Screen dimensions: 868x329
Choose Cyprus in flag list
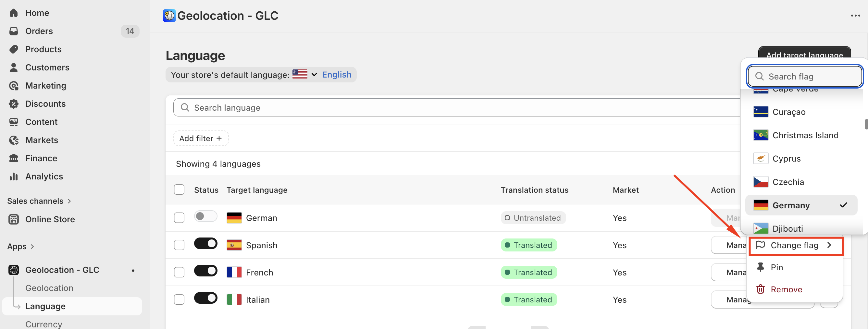click(x=801, y=159)
